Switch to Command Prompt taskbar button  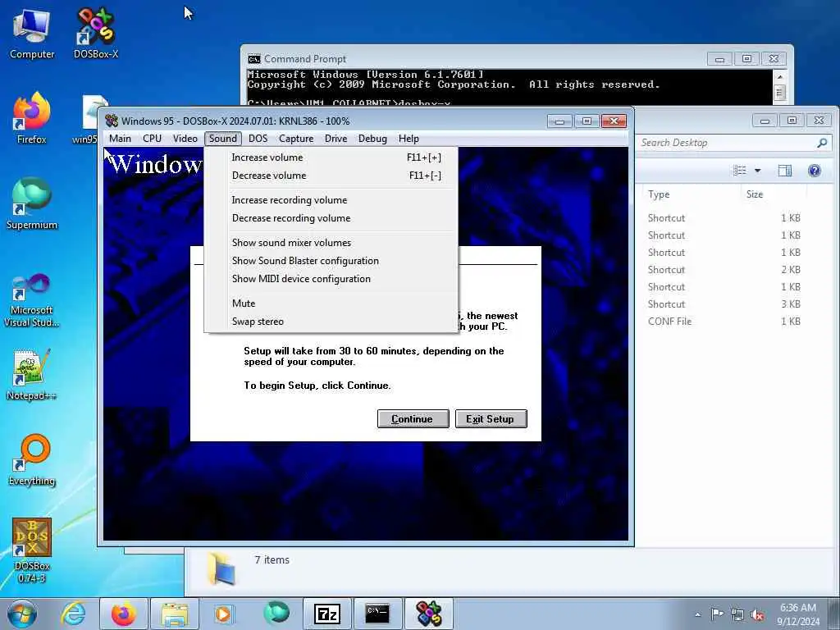coord(378,614)
